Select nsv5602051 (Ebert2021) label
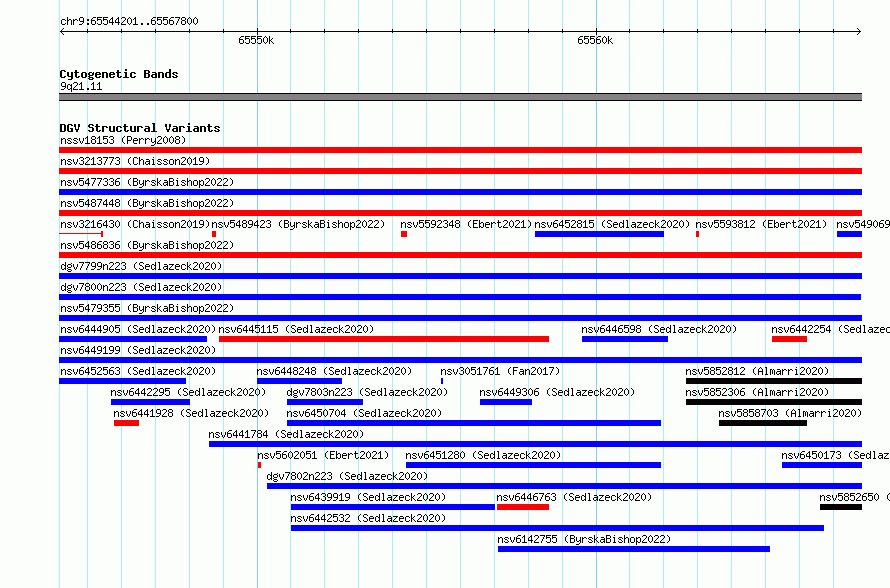The image size is (890, 588). pos(323,455)
